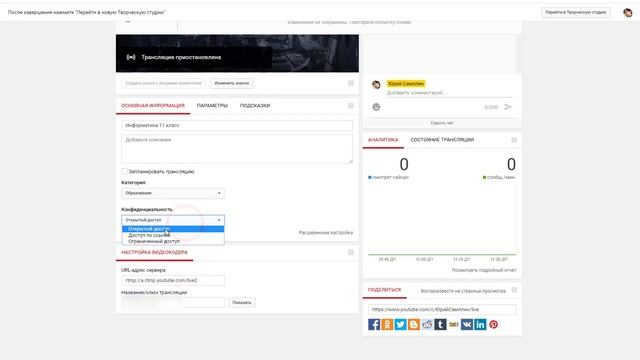Image resolution: width=640 pixels, height=360 pixels.
Task: Select Настройка видеокодера tab
Action: (x=154, y=252)
